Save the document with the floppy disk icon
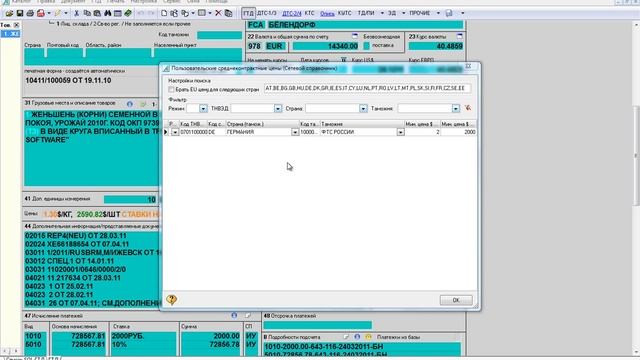This screenshot has height=360, width=640. click(20, 13)
